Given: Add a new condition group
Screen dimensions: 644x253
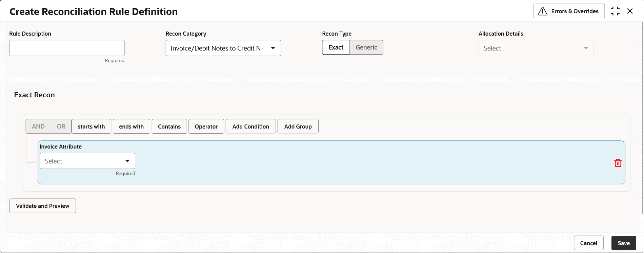Looking at the screenshot, I should click(x=298, y=126).
